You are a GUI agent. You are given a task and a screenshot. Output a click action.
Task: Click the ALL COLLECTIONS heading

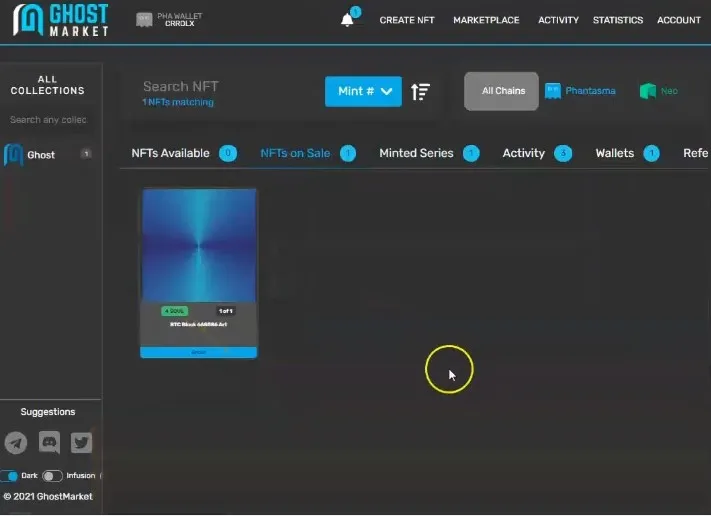click(48, 85)
